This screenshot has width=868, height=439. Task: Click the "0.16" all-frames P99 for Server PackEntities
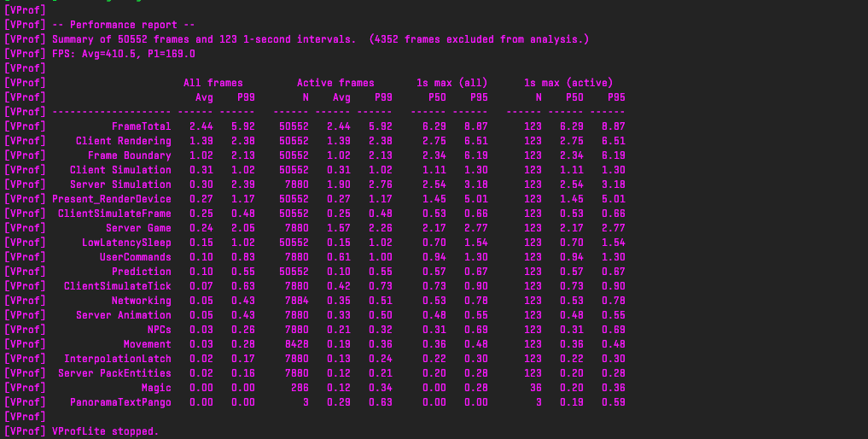coord(243,373)
